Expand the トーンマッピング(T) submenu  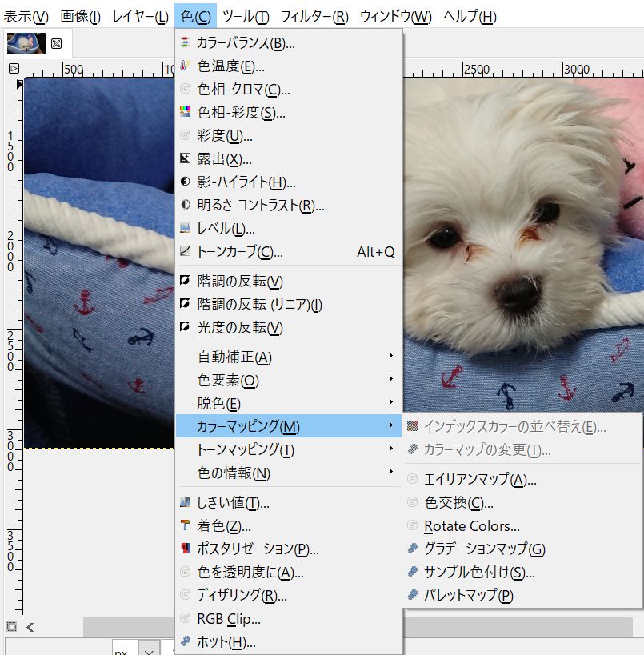[289, 449]
